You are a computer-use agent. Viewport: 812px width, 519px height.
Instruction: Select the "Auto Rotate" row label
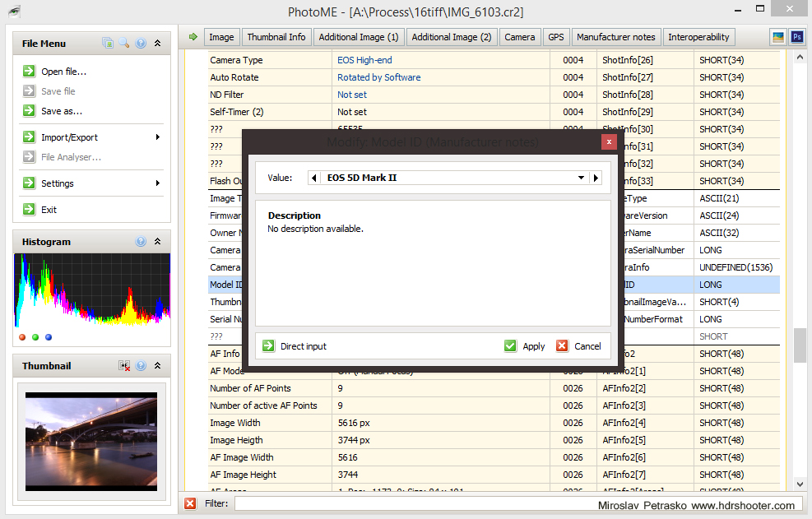pyautogui.click(x=234, y=77)
